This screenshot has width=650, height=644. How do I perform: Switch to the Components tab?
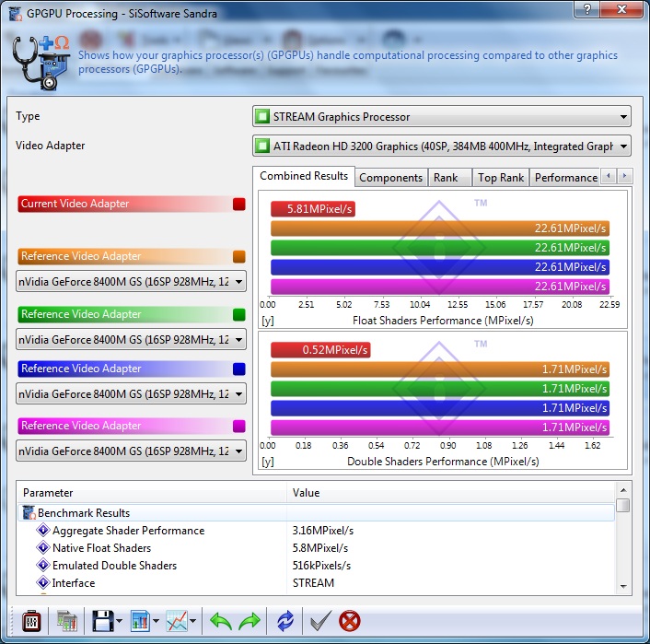point(390,178)
